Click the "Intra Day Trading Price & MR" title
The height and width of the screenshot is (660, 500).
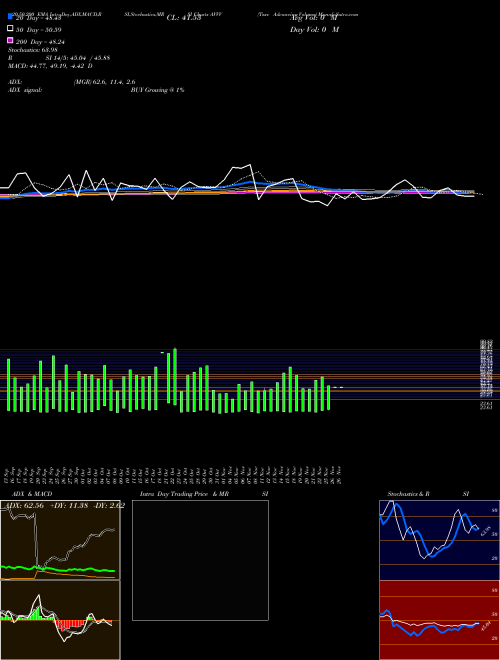coord(184,494)
